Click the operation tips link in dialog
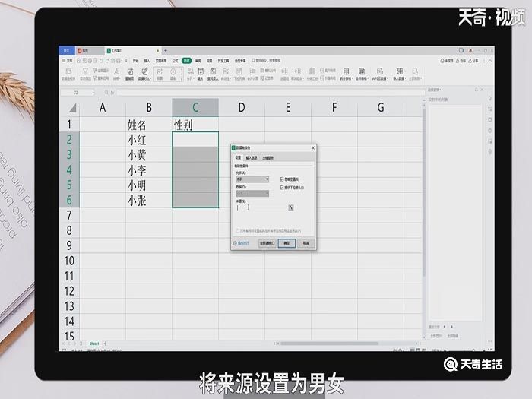Viewport: 532px width, 399px height. (241, 243)
